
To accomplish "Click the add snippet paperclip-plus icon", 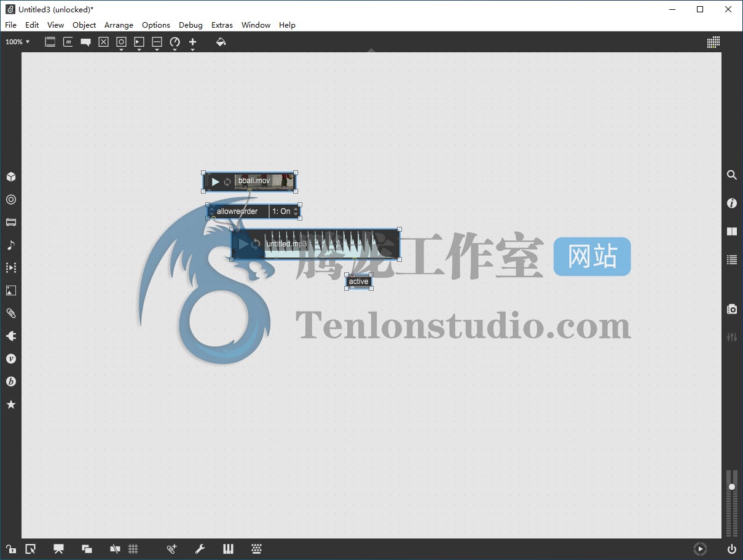I will (171, 549).
